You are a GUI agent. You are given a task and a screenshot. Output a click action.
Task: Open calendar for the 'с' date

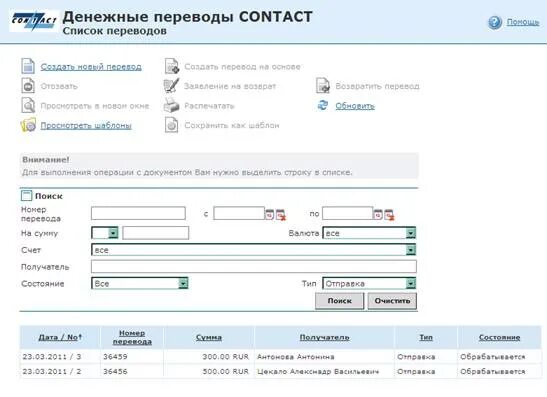click(269, 214)
